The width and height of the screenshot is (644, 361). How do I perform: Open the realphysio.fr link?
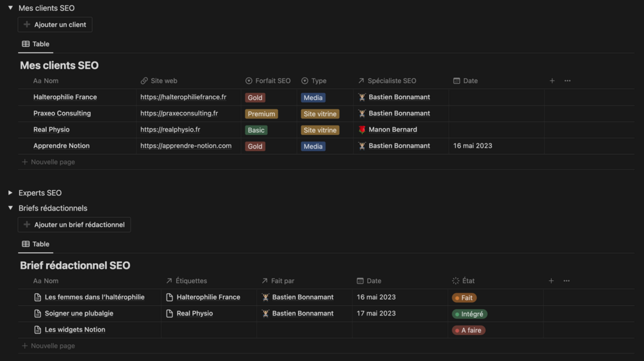pos(170,130)
